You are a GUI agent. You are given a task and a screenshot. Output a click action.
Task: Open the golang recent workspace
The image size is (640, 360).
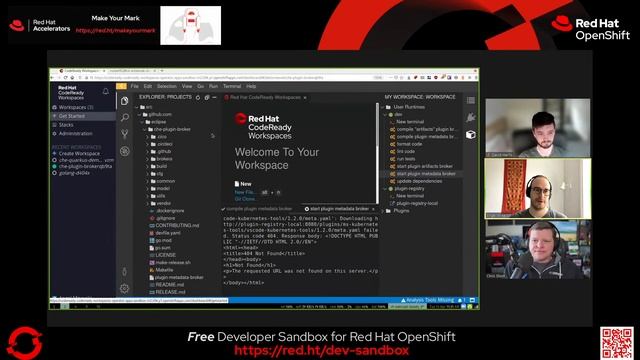coord(74,173)
